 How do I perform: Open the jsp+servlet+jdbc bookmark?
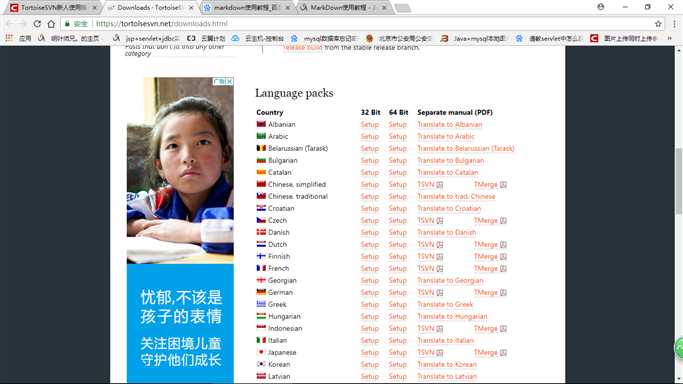146,38
